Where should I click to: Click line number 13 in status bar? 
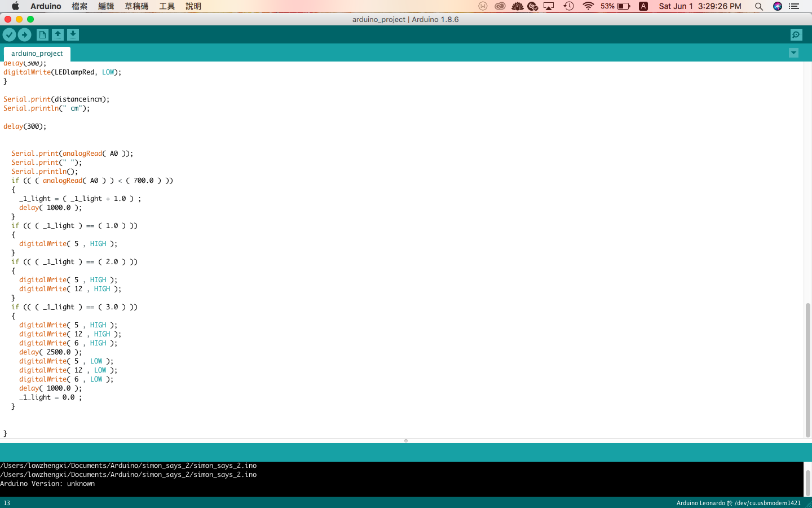7,503
